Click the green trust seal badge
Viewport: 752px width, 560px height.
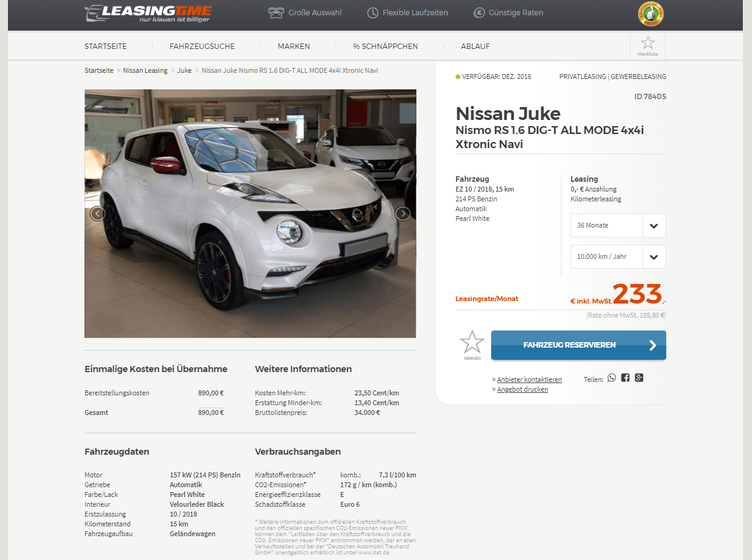(x=650, y=14)
